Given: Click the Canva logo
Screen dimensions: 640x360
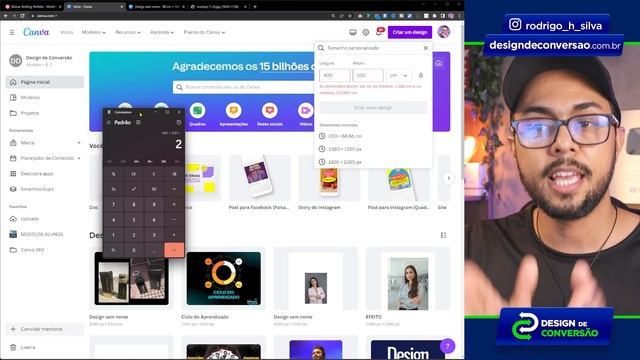Looking at the screenshot, I should tap(36, 32).
